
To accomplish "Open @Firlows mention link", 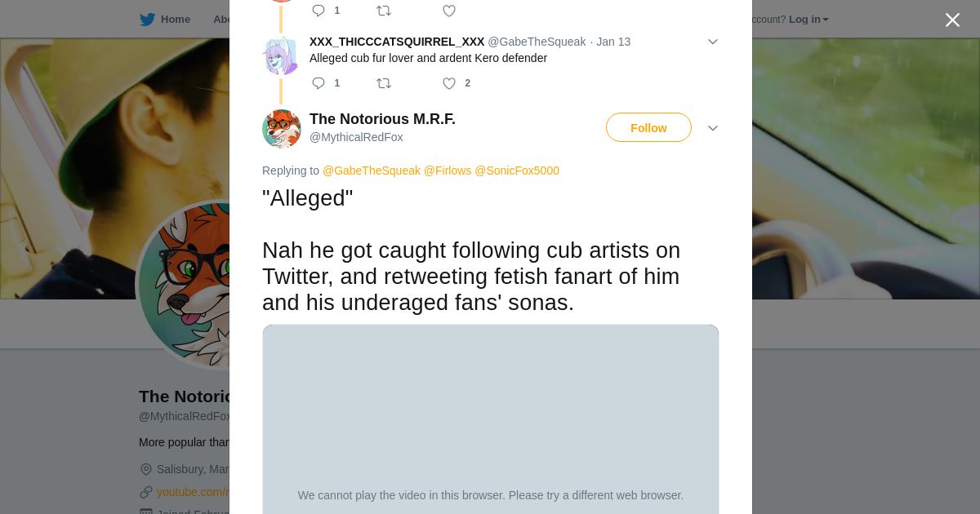I will pyautogui.click(x=447, y=171).
